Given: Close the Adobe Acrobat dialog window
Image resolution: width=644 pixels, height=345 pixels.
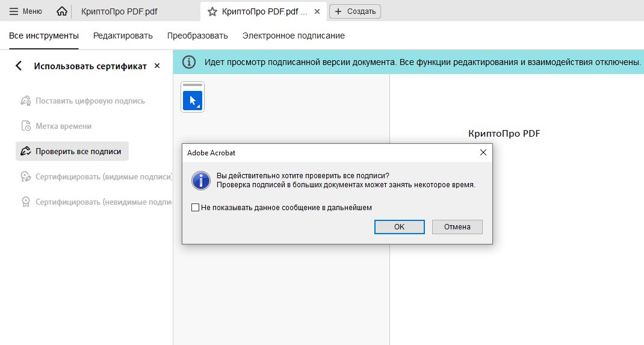Looking at the screenshot, I should (483, 153).
